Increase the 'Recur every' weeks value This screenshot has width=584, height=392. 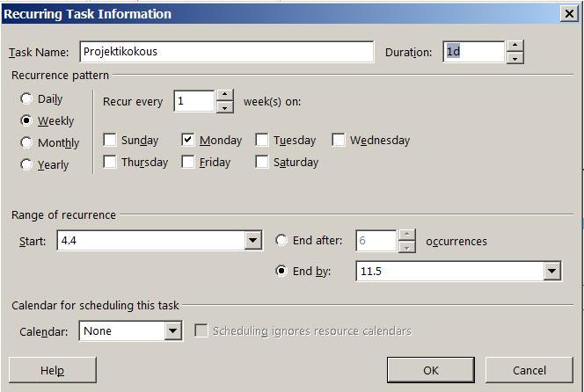[225, 95]
